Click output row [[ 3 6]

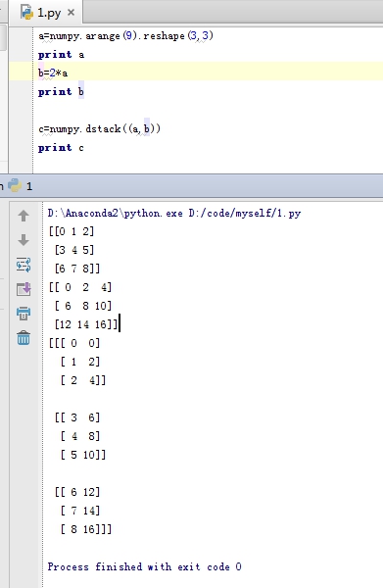coord(77,417)
